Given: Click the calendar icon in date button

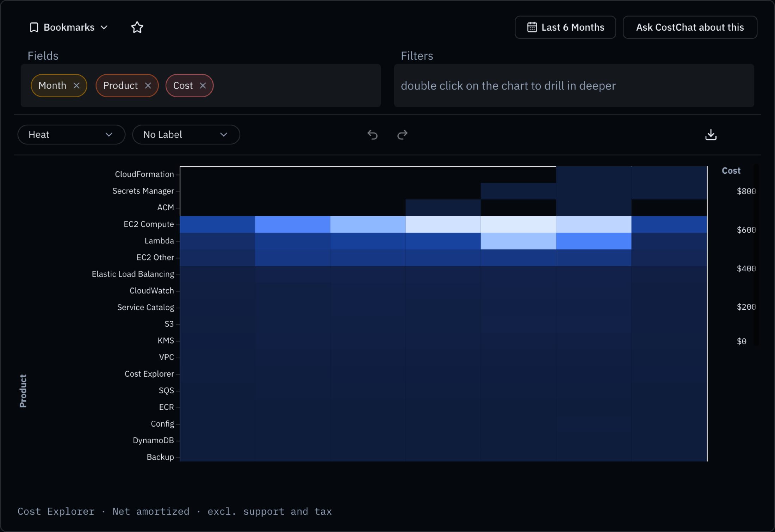Looking at the screenshot, I should coord(532,27).
